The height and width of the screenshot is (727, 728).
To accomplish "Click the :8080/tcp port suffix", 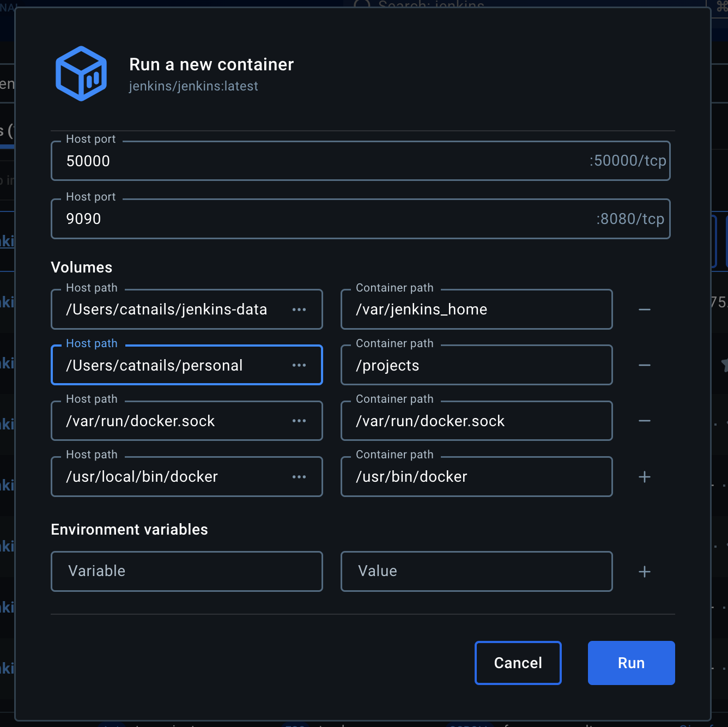I will 630,219.
